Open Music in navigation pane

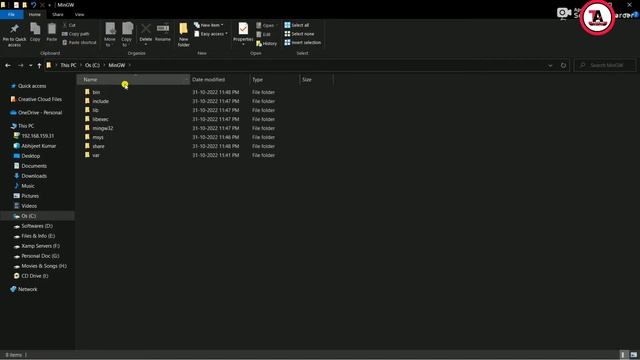coord(28,186)
